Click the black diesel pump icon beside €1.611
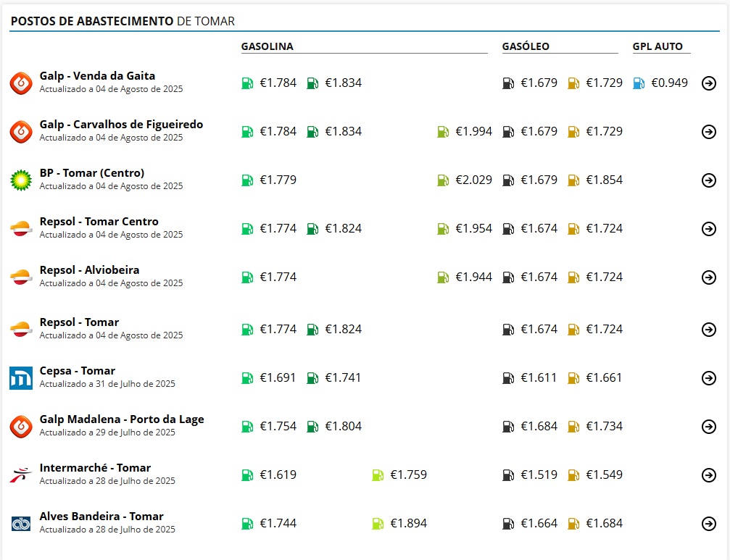The width and height of the screenshot is (730, 560). pyautogui.click(x=508, y=378)
